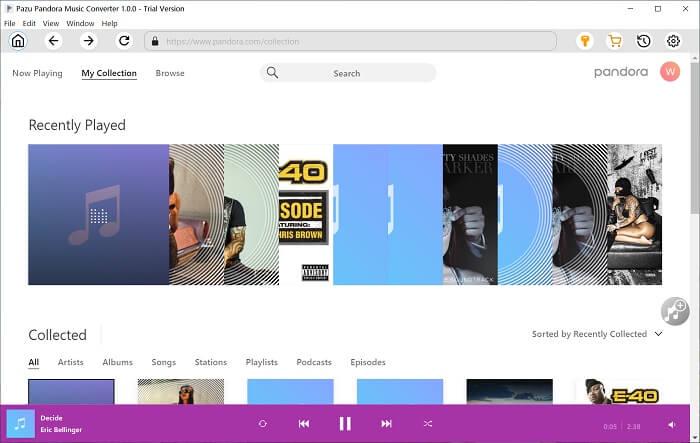Viewport: 700px width, 443px height.
Task: Reload the page with the refresh icon
Action: coord(124,41)
